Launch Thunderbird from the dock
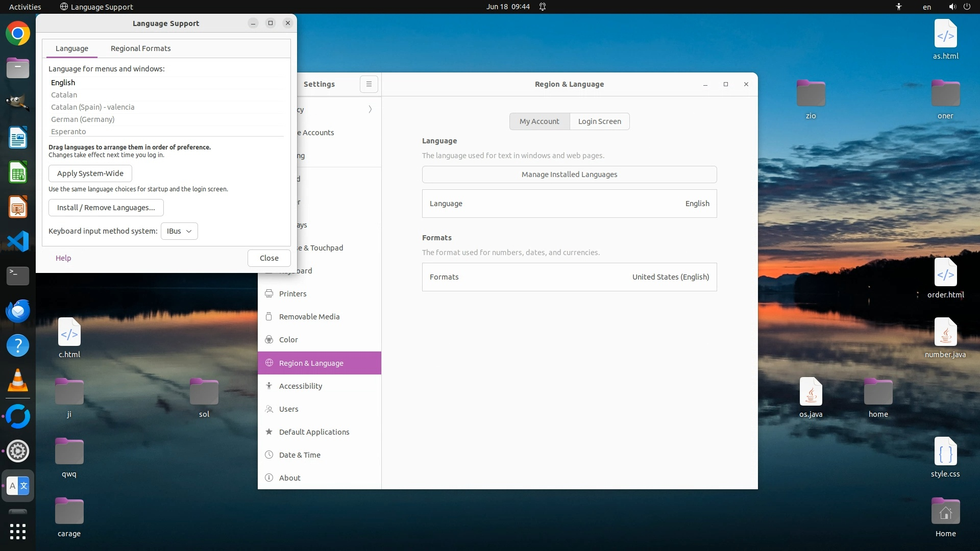The height and width of the screenshot is (551, 980). tap(18, 311)
